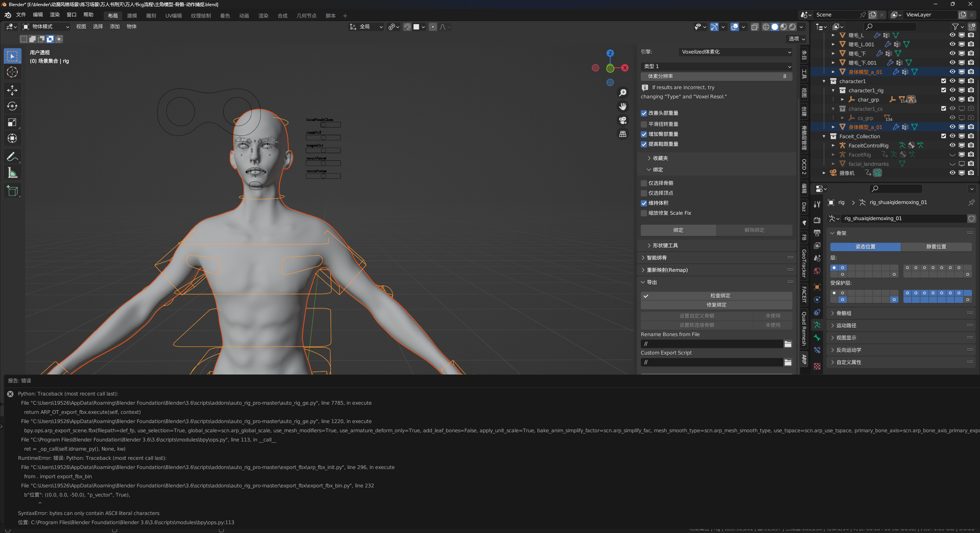This screenshot has height=533, width=980.
Task: Open the 引擎 Voxelized体素化 dropdown
Action: (x=735, y=52)
